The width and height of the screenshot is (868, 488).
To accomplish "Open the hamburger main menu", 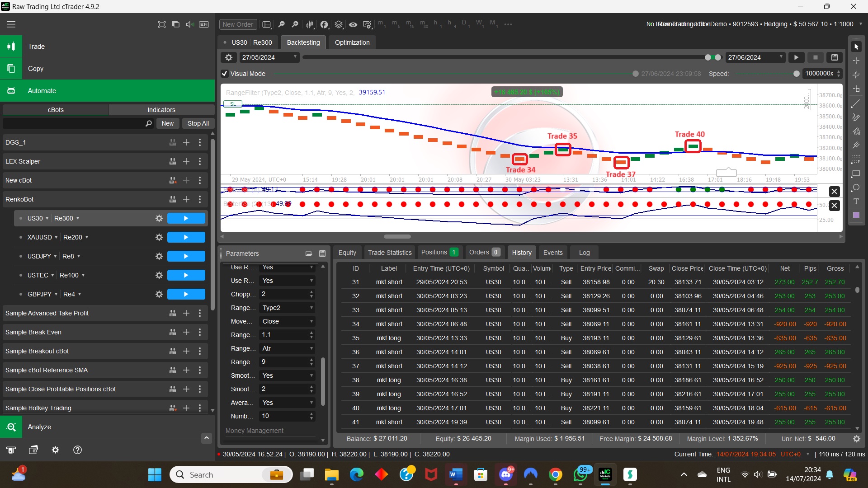I will 11,24.
